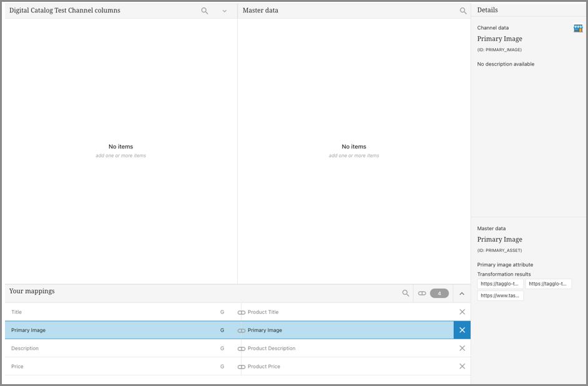588x386 pixels.
Task: Delete the Description mapping
Action: click(x=462, y=348)
